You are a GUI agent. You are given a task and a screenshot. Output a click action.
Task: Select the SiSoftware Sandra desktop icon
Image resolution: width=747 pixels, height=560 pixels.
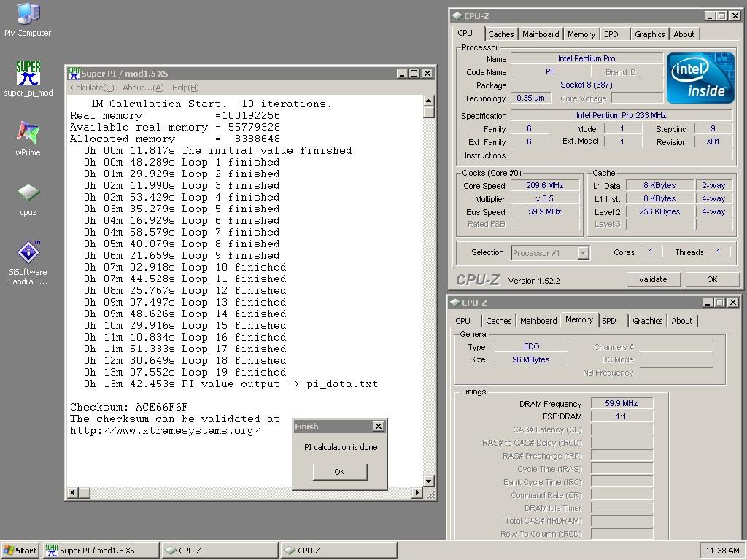[x=28, y=262]
